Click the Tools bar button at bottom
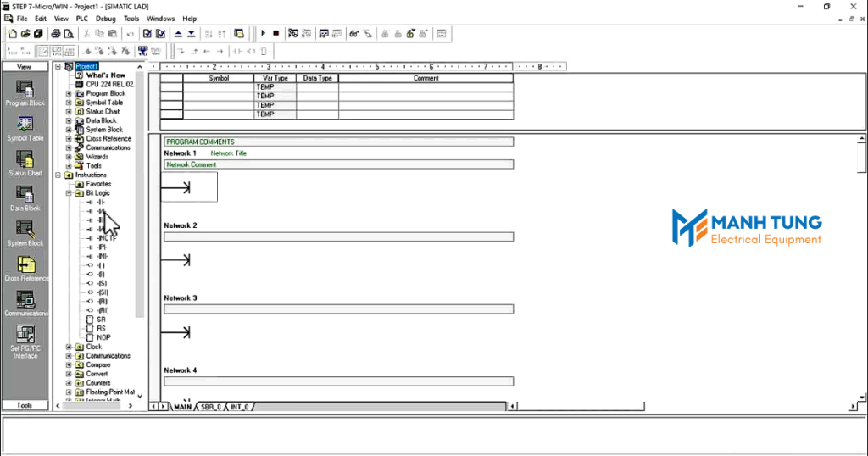 click(25, 405)
